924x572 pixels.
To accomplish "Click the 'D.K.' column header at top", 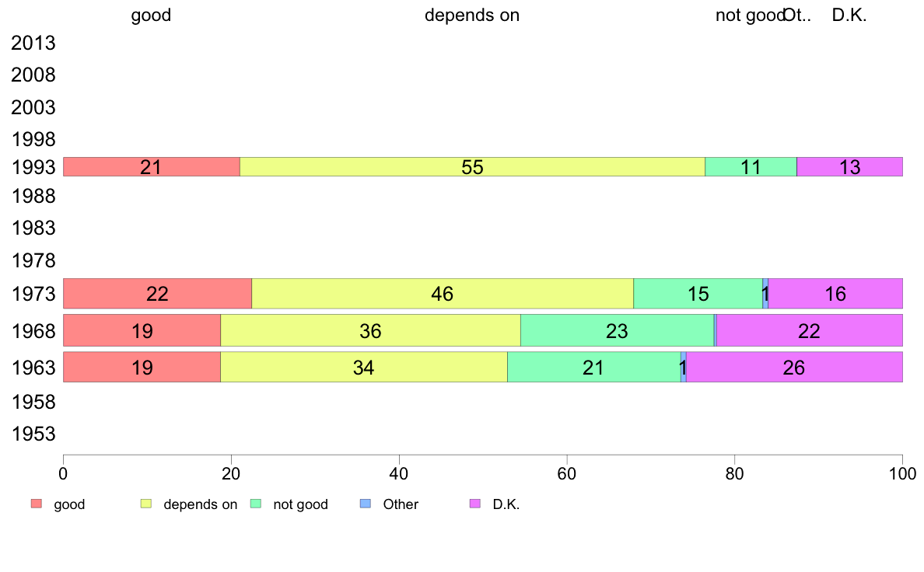I will (849, 16).
